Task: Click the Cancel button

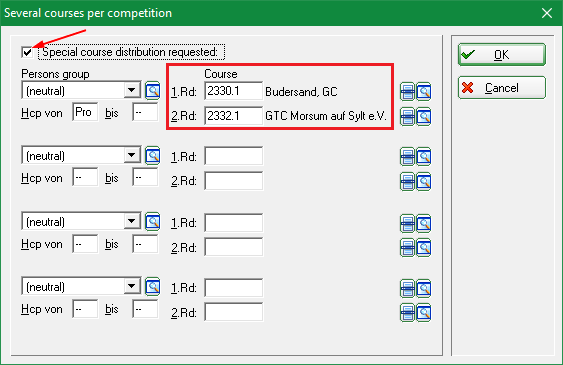Action: coord(502,88)
